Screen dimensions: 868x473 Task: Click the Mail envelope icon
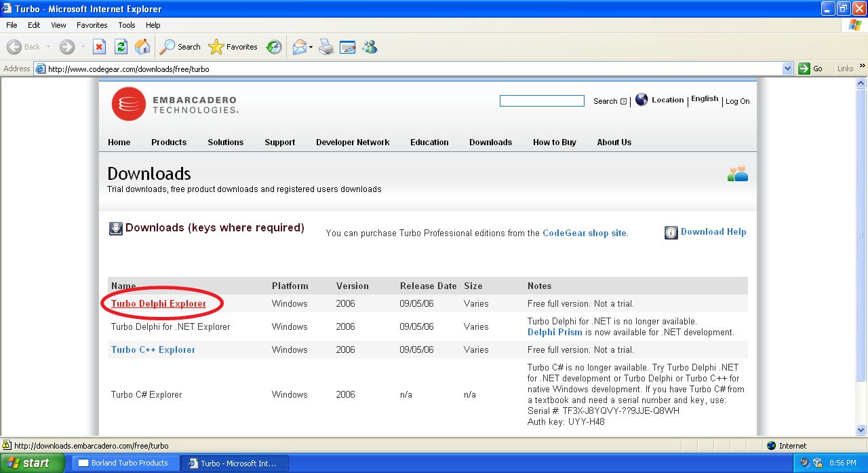(299, 47)
